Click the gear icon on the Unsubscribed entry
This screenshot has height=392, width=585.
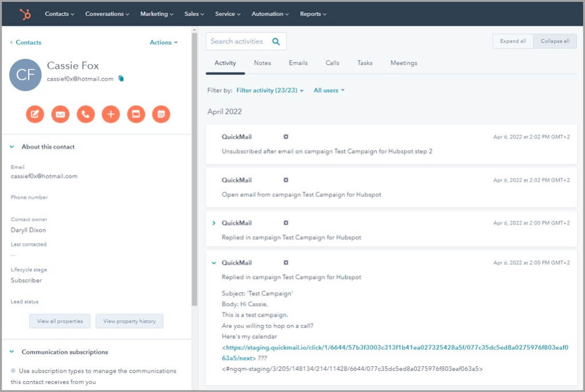(x=286, y=137)
